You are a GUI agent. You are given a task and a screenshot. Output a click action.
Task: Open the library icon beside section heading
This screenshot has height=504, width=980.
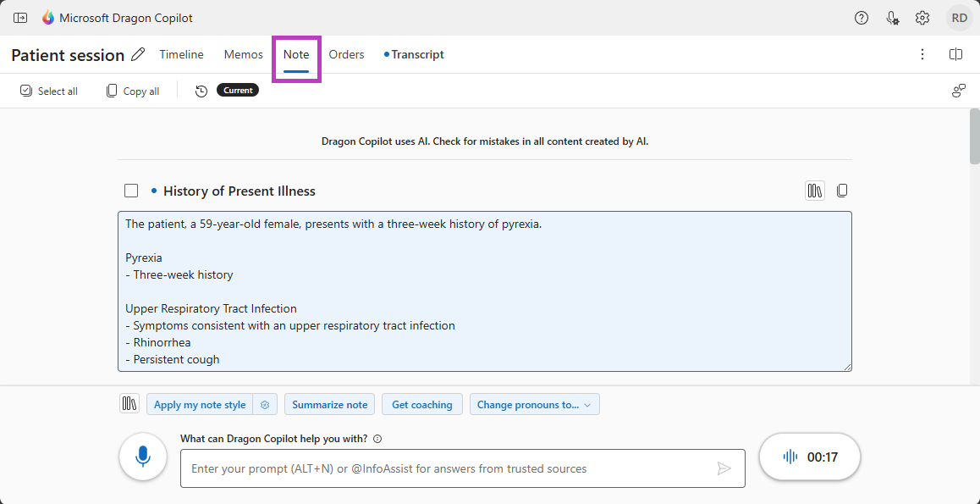click(814, 191)
